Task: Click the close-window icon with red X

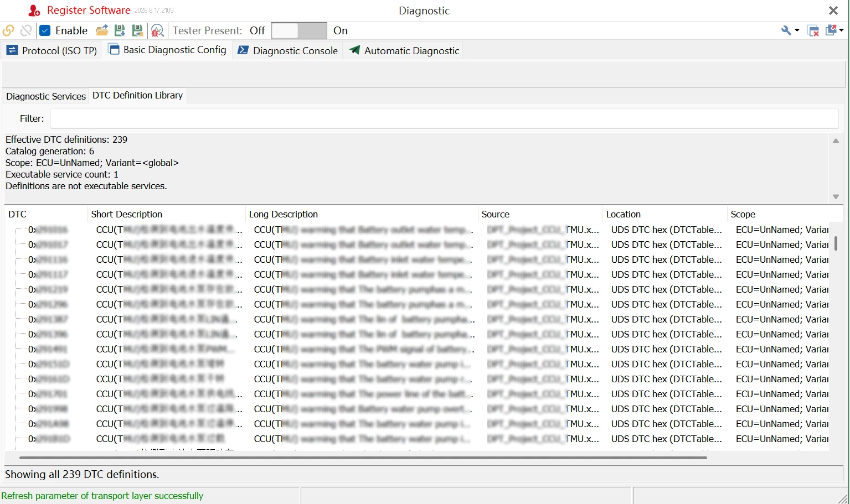Action: [x=813, y=31]
